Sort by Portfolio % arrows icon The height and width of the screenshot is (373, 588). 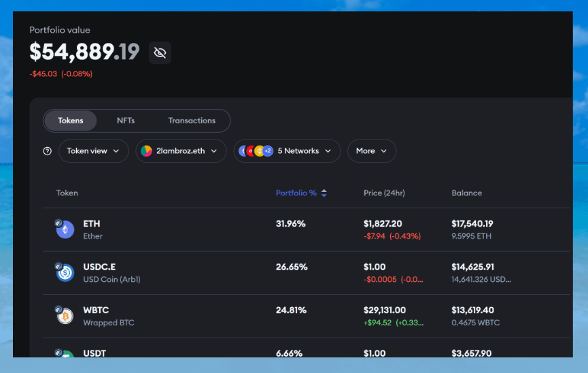[324, 193]
